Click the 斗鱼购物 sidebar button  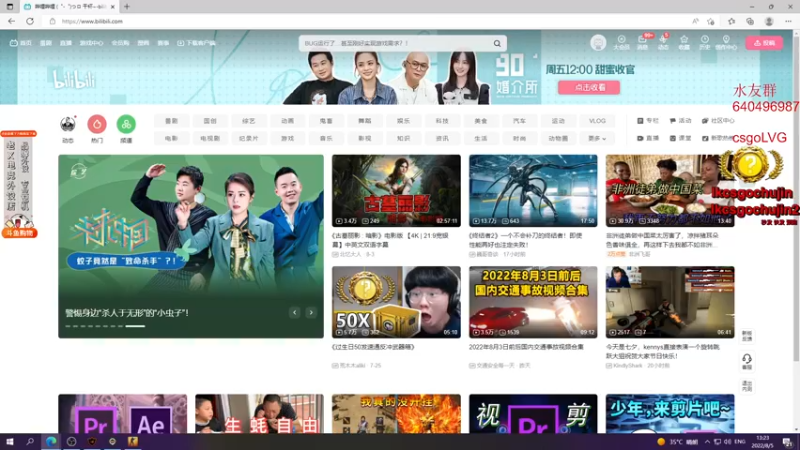[x=19, y=233]
